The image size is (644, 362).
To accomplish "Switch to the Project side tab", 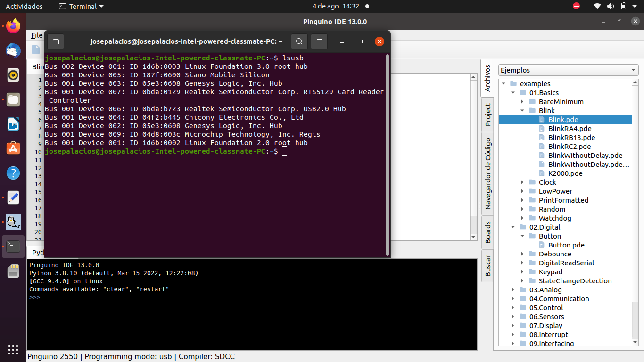I will tap(487, 115).
